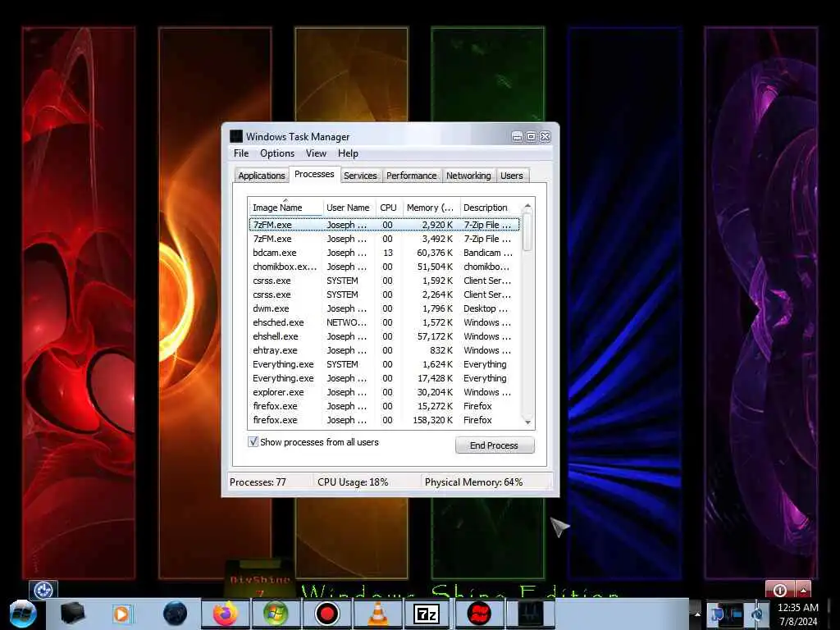Click the Task Manager title bar icon
This screenshot has height=630, width=840.
click(236, 136)
